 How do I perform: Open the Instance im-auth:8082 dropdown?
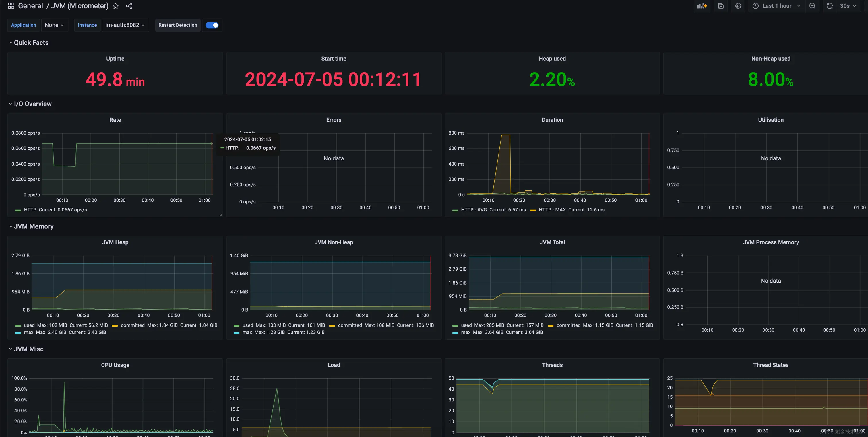click(x=125, y=25)
